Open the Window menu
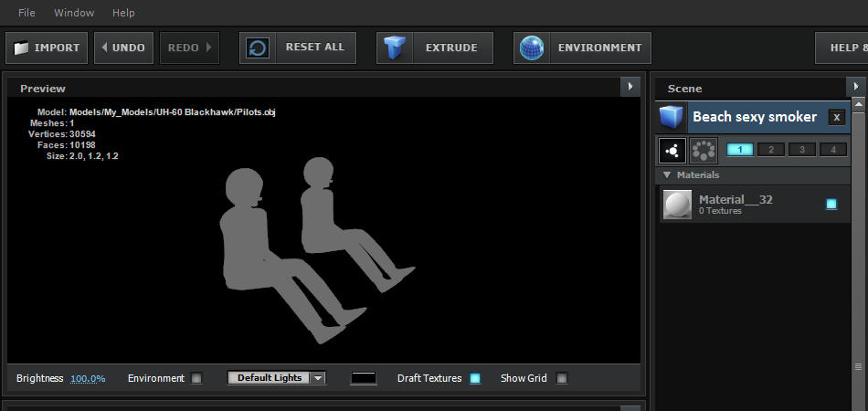Screen dimensions: 868x411 click(x=74, y=13)
